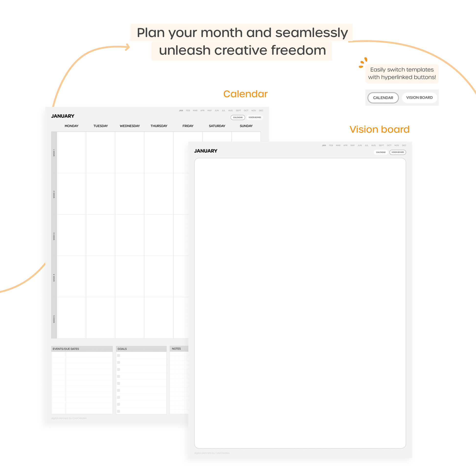This screenshot has width=476, height=476.
Task: Switch to AUG on the vision board page
Action: click(374, 145)
